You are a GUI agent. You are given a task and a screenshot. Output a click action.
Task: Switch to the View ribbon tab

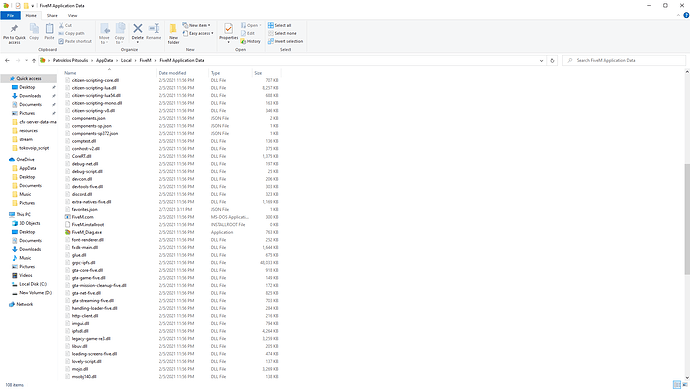click(72, 15)
